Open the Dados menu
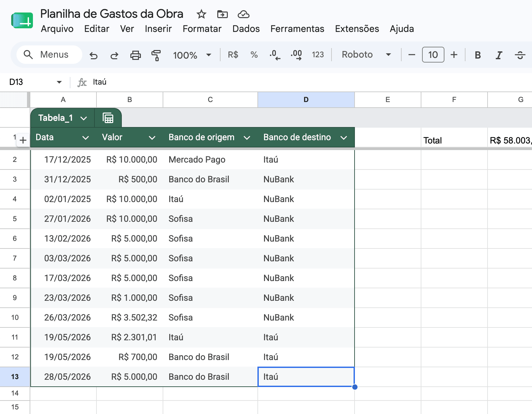 [x=246, y=29]
